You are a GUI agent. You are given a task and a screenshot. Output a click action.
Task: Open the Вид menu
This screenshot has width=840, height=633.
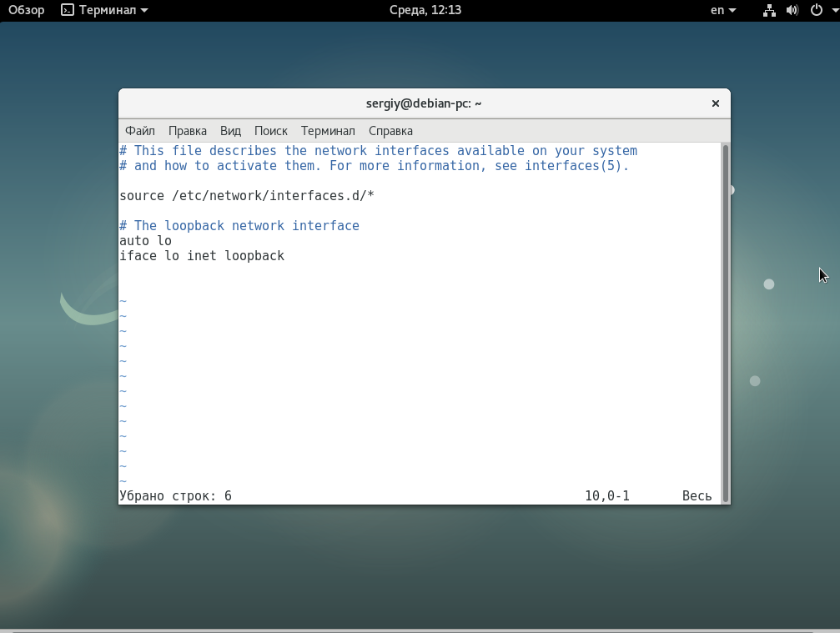(230, 131)
